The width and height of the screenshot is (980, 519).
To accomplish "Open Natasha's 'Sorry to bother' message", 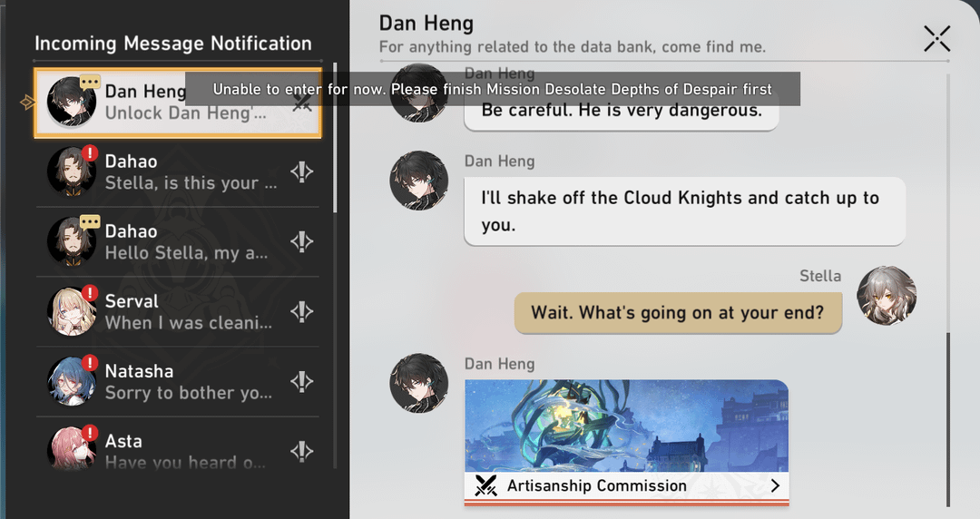I will click(x=178, y=382).
